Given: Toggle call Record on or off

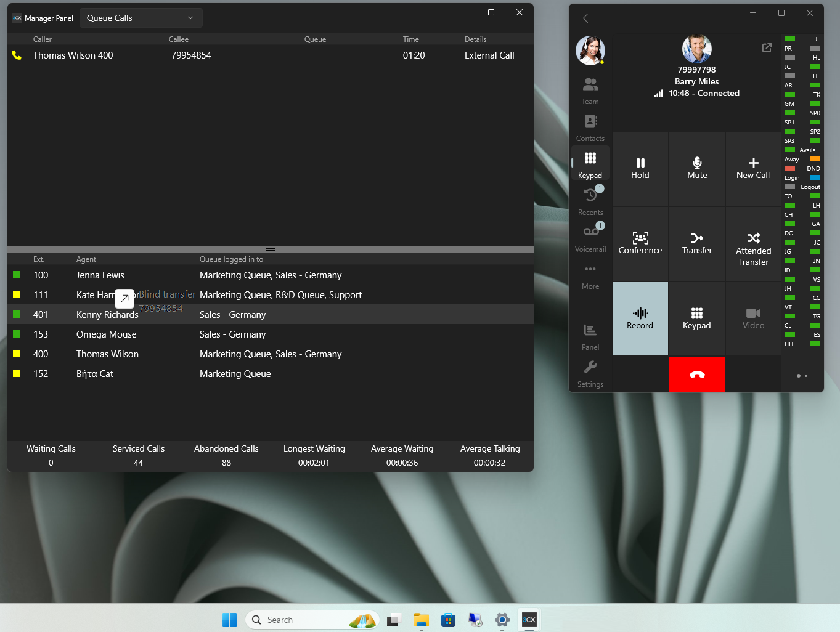Looking at the screenshot, I should (x=640, y=318).
